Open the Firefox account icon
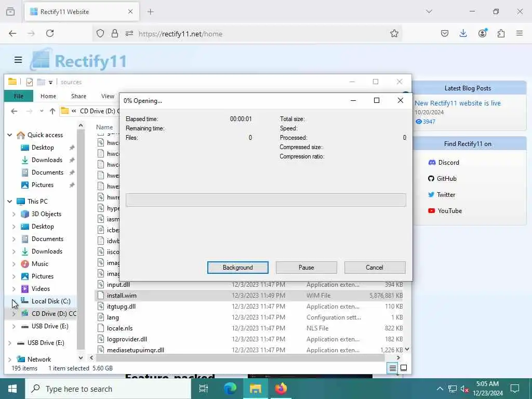 click(483, 33)
